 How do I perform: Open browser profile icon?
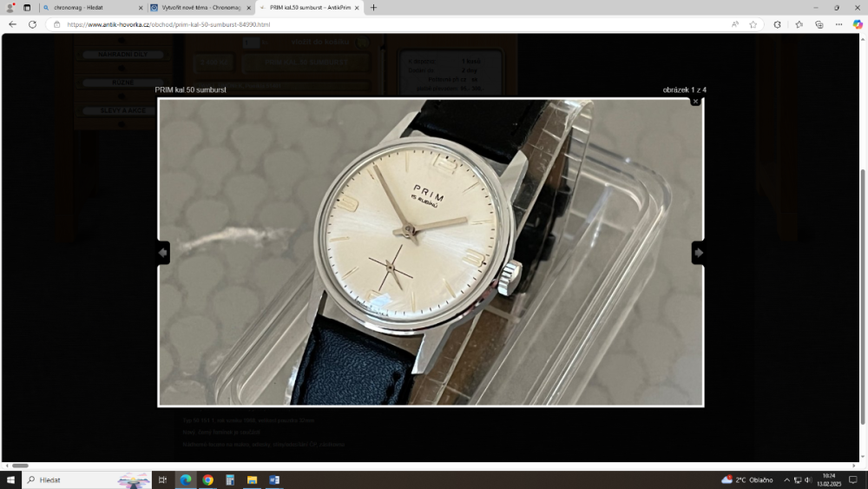pyautogui.click(x=10, y=8)
